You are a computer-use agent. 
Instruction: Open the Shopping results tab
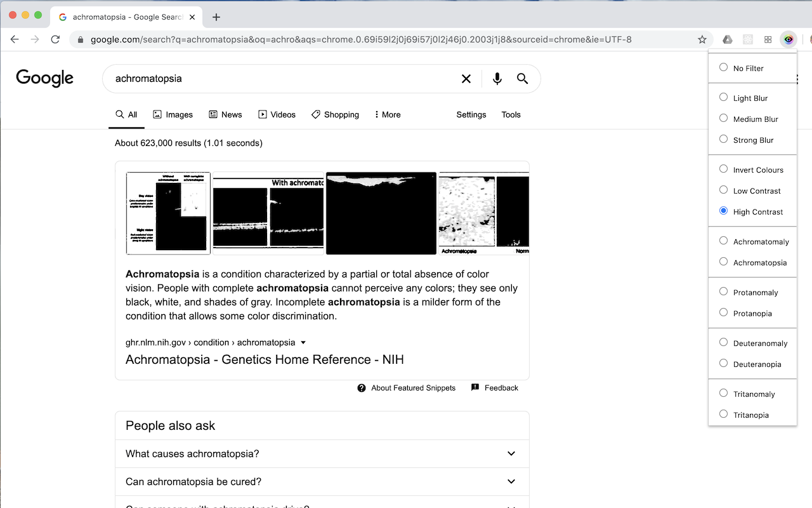pos(335,115)
